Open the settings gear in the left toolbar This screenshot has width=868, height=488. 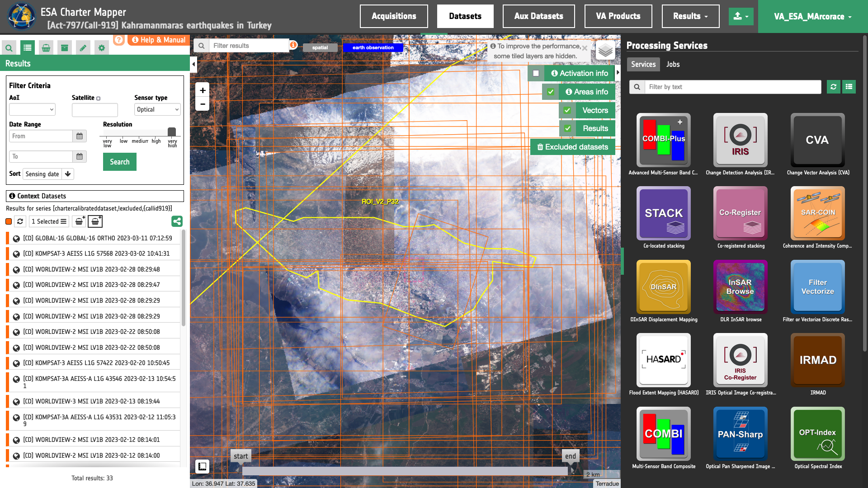pyautogui.click(x=101, y=48)
